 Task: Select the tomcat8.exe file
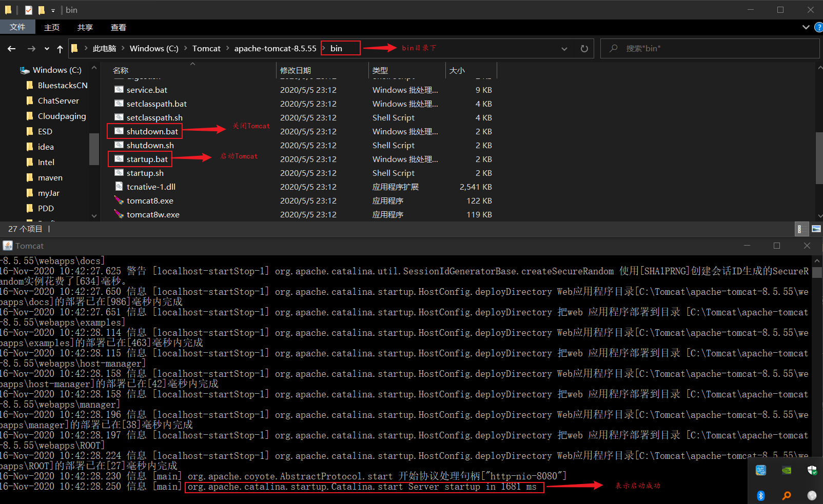point(150,200)
